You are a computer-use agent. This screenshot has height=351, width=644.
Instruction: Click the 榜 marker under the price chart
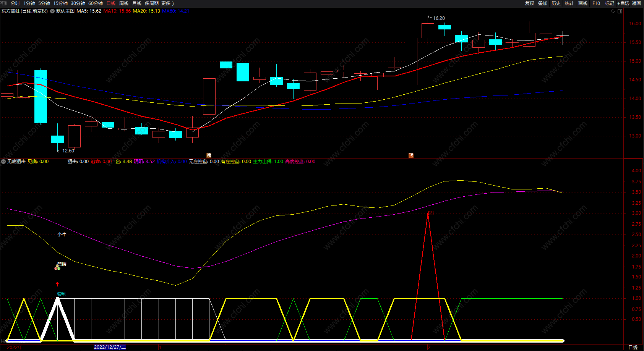[209, 155]
